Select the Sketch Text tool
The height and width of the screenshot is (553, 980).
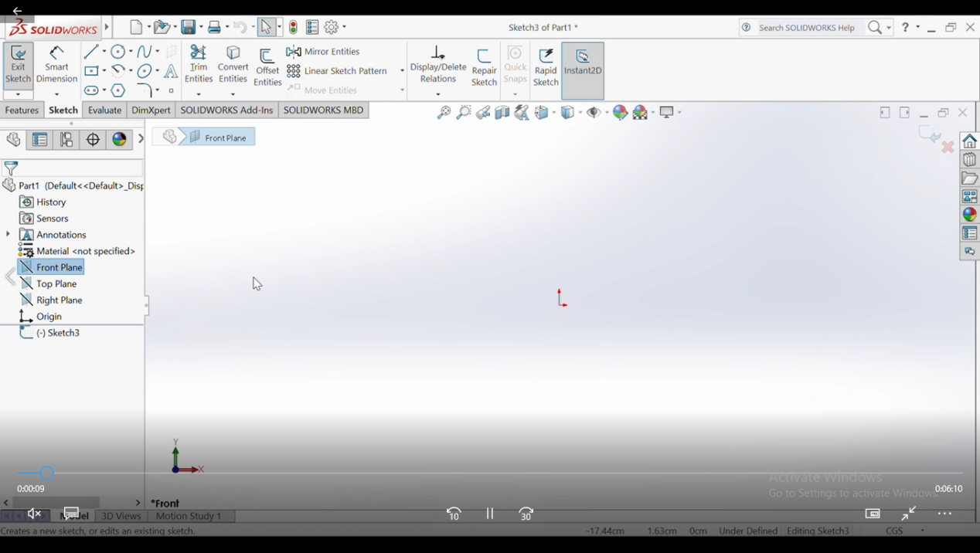[171, 71]
